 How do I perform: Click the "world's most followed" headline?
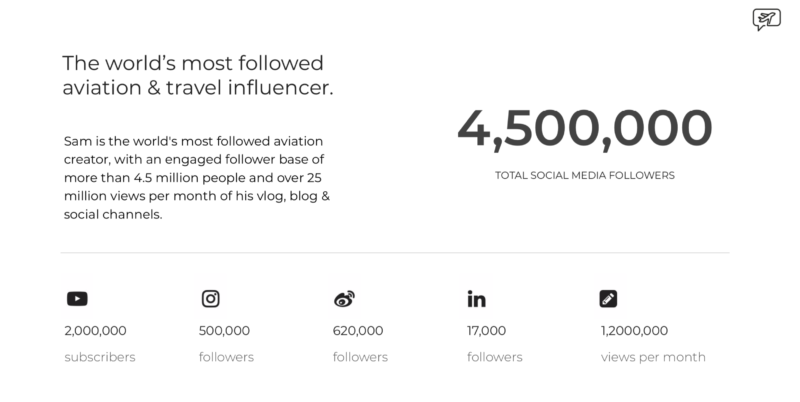coord(198,75)
